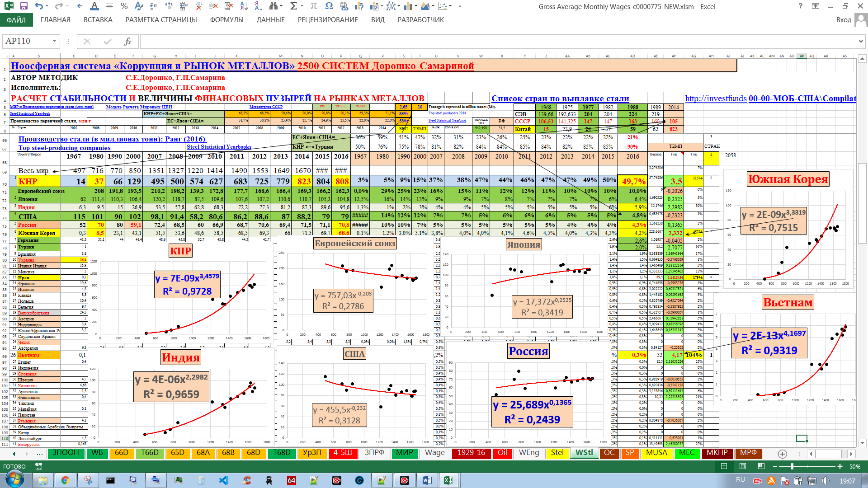868x488 pixels.
Task: Click the AutoSum sigma icon
Action: 294,6
